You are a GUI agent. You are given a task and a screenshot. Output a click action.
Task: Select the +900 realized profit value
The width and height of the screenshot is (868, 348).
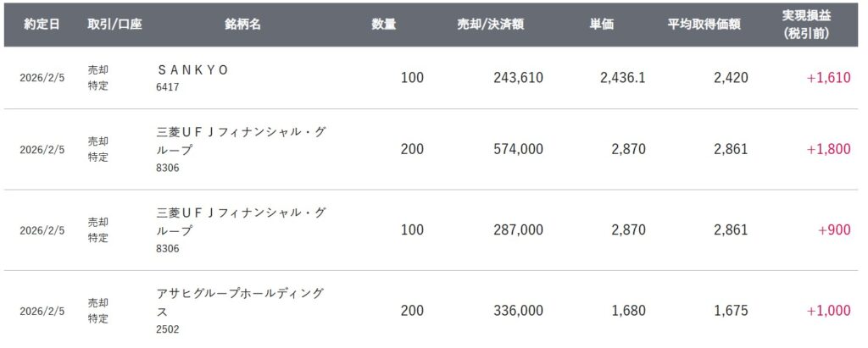[x=835, y=230]
